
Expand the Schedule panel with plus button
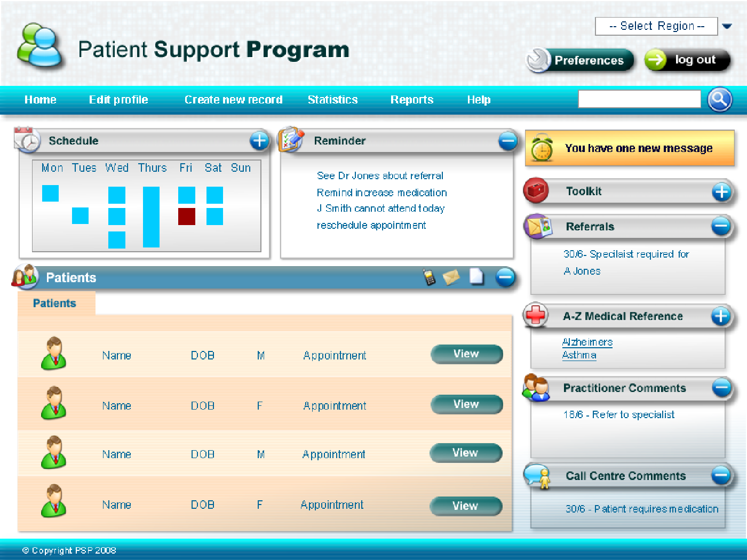[259, 141]
